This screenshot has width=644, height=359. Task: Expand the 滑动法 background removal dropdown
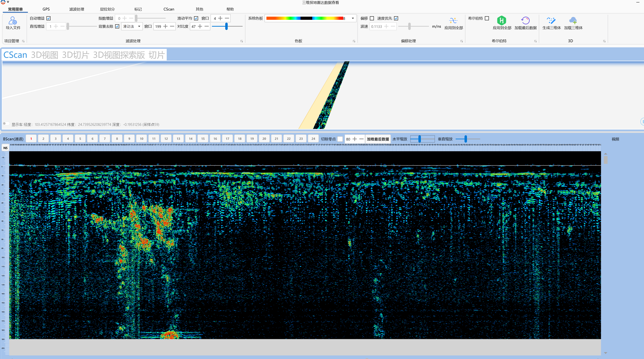(139, 26)
